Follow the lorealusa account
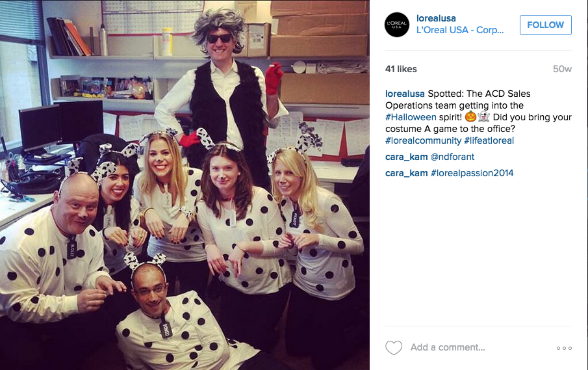Viewport: 588px width, 370px height. pyautogui.click(x=545, y=25)
